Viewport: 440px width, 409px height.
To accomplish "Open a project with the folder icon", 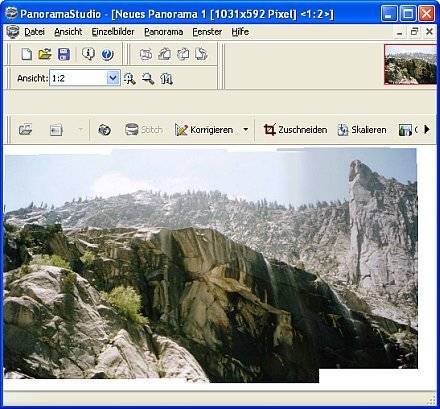I will pyautogui.click(x=45, y=54).
